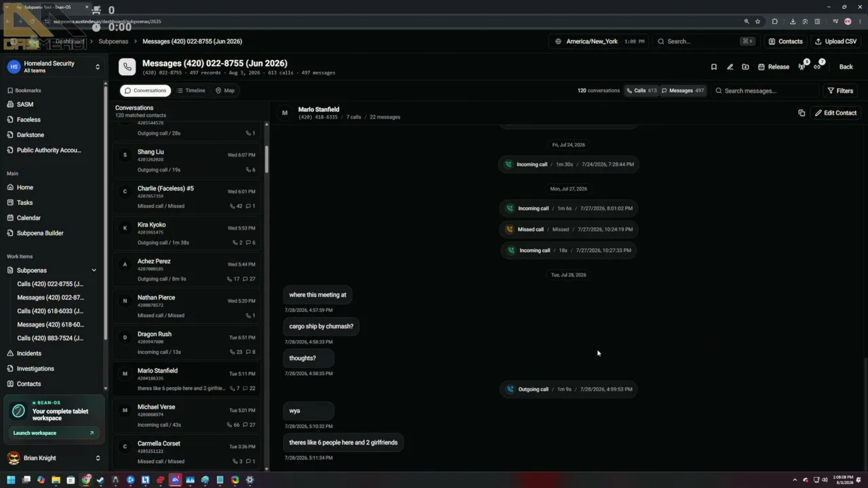Click Dashboard in the breadcrumb
The width and height of the screenshot is (868, 488).
[x=70, y=41]
